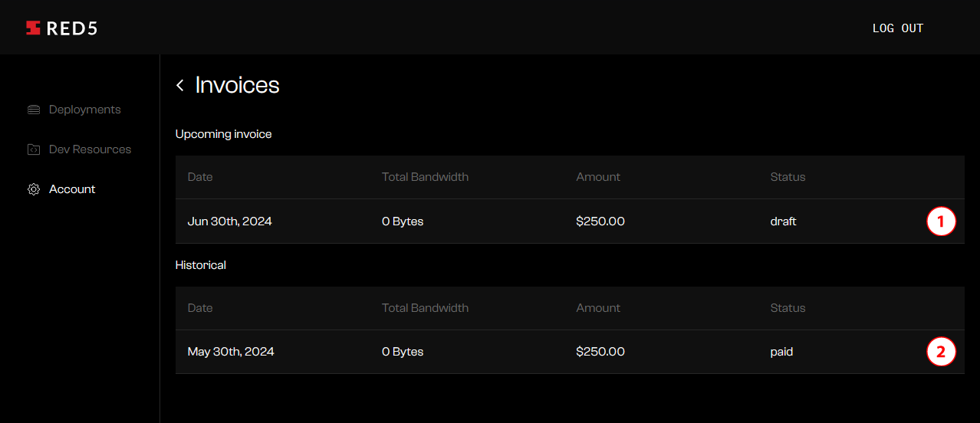Click the RED5 wordmark text
This screenshot has height=423, width=980.
72,28
